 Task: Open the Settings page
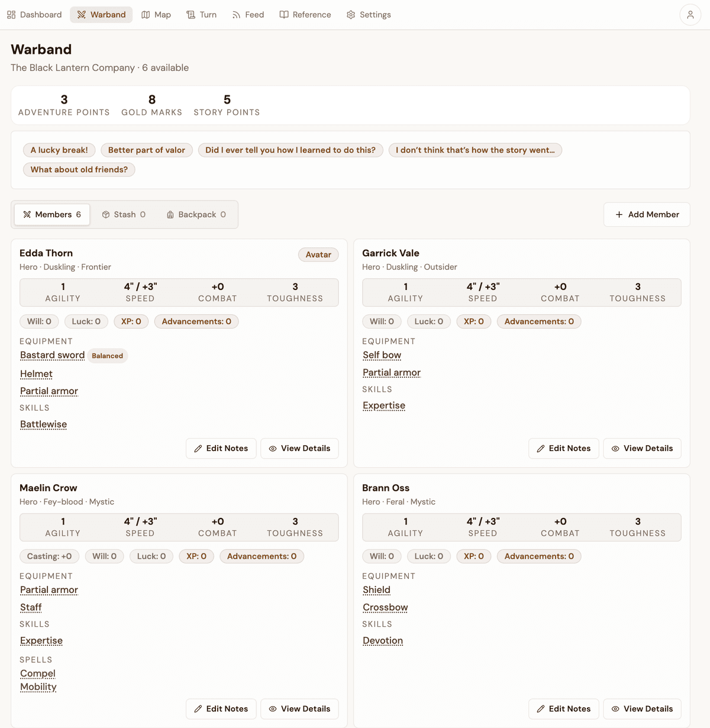point(369,15)
